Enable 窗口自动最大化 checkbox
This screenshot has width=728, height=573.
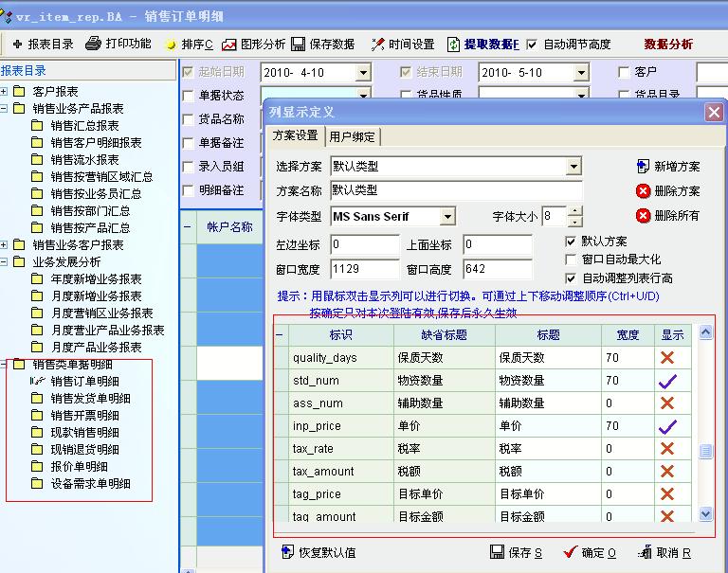click(x=571, y=260)
